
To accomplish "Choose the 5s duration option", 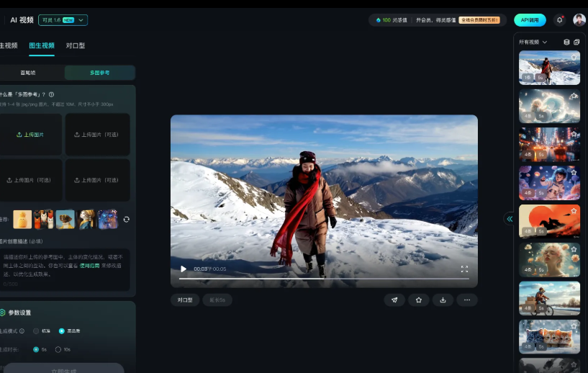I will point(36,349).
